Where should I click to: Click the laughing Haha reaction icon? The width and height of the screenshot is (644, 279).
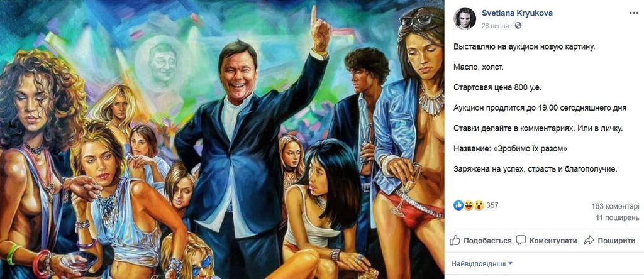click(469, 205)
